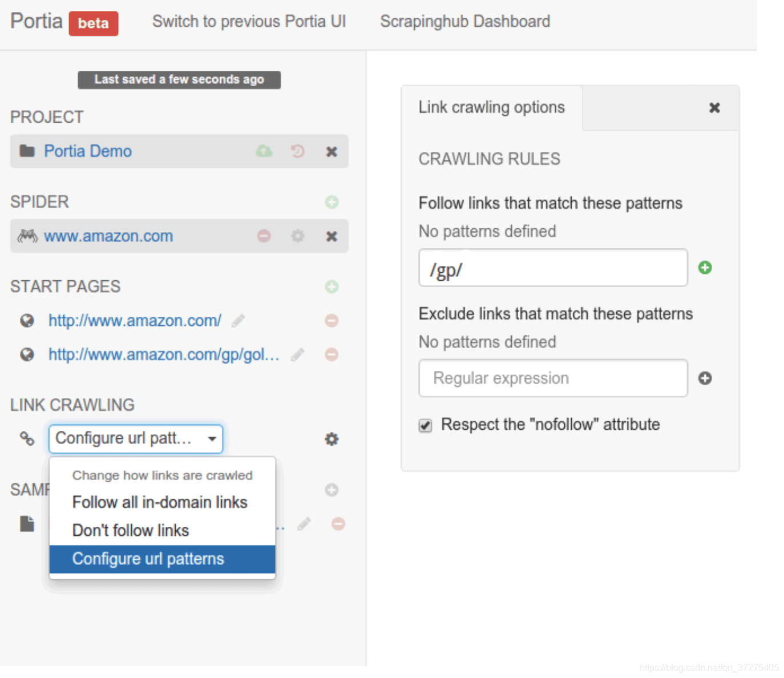Add a new spider with the plus icon
Viewport: 784px width, 678px height.
click(332, 202)
